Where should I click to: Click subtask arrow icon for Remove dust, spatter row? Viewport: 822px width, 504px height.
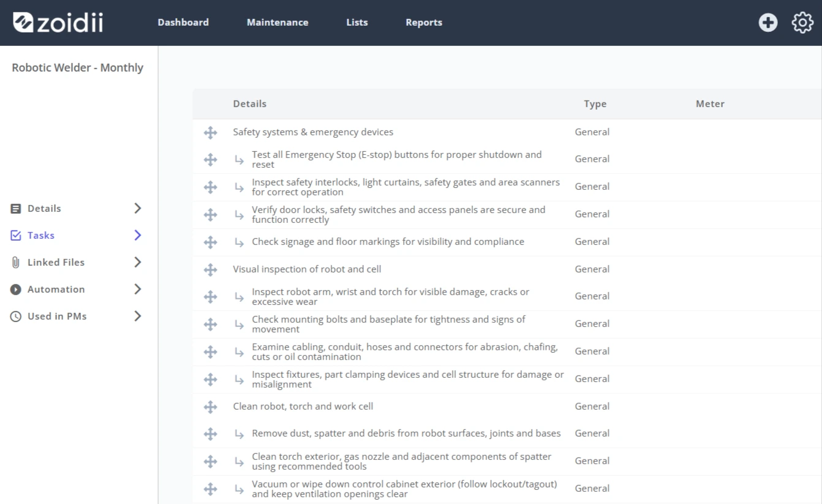pos(239,434)
